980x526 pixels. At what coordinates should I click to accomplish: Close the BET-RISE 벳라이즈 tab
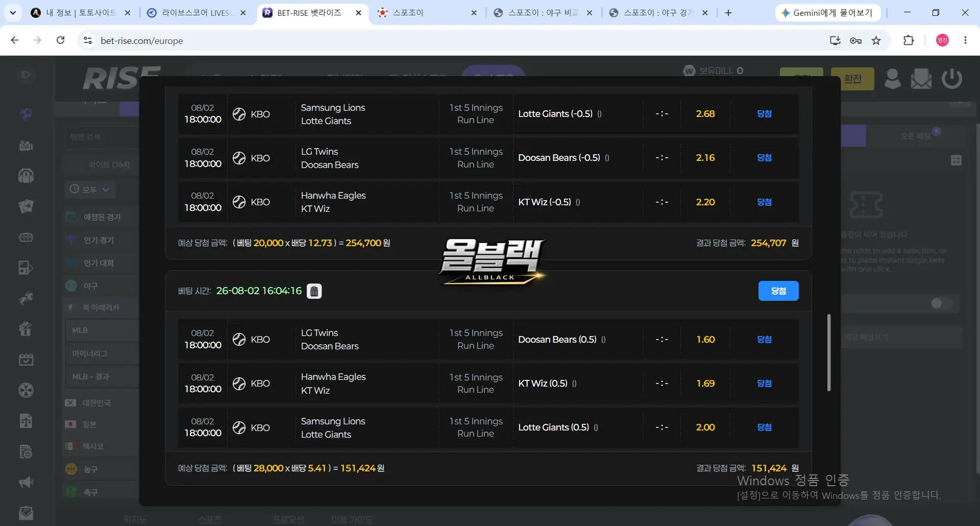(x=359, y=13)
